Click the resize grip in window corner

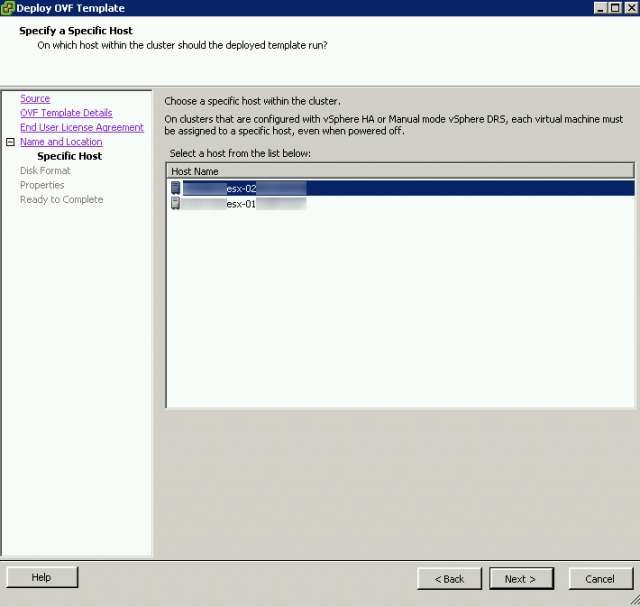(x=633, y=600)
